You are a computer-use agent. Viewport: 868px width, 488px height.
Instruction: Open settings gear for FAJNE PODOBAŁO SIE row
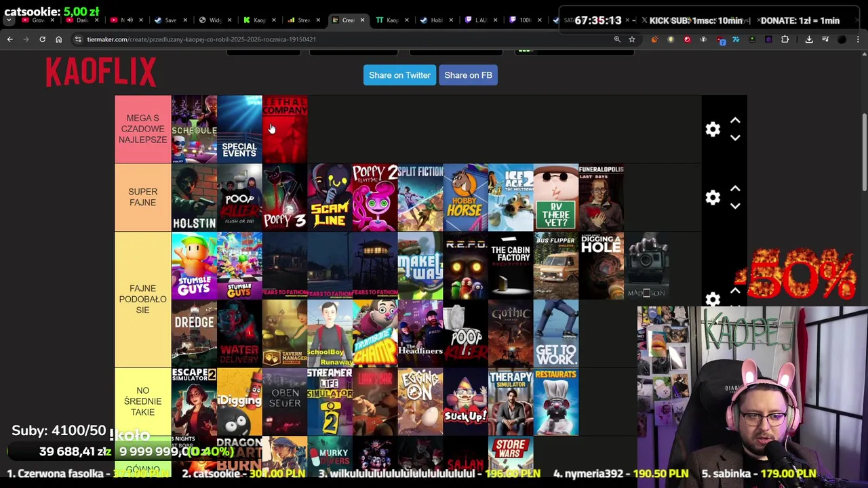[x=713, y=299]
